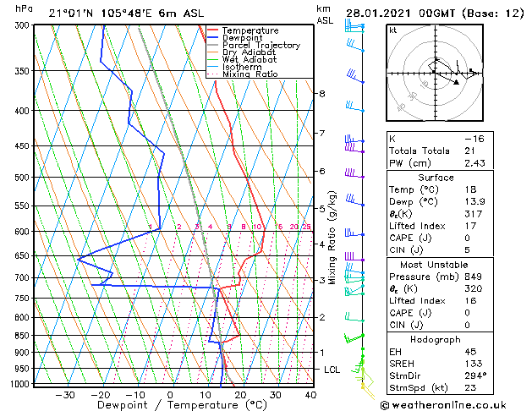Select the Dewpoint / Temperature (°C) axis title
The height and width of the screenshot is (411, 532).
click(x=182, y=405)
